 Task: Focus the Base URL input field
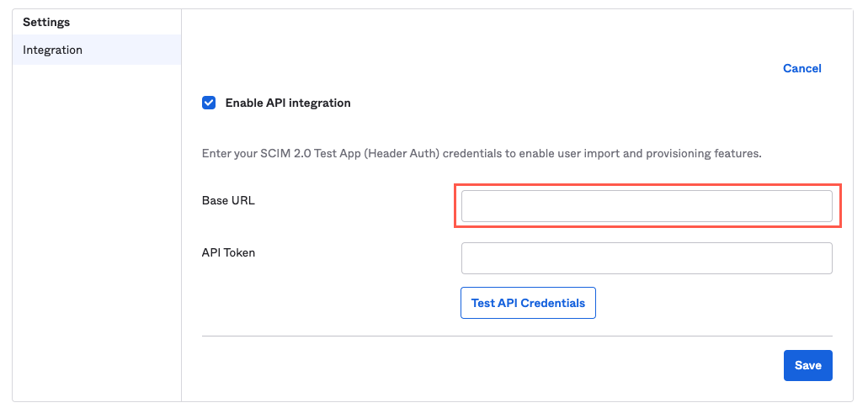[x=647, y=206]
